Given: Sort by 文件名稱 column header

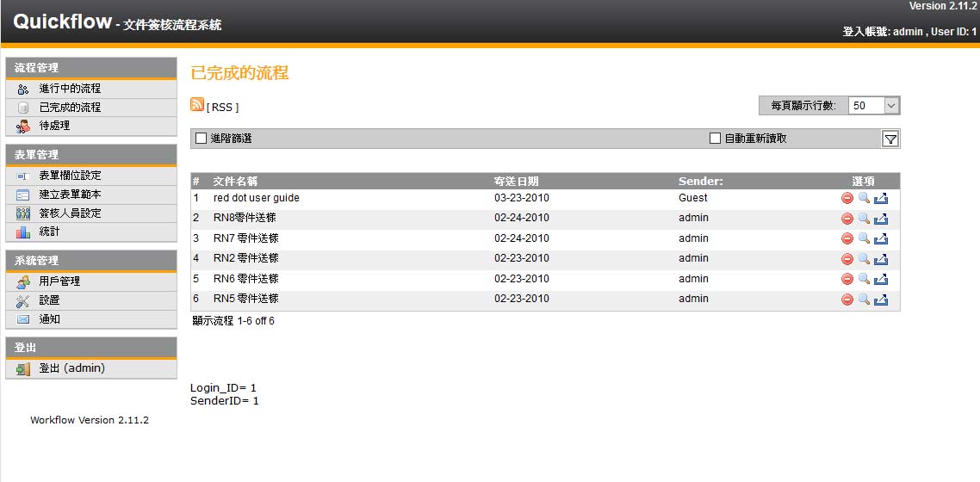Looking at the screenshot, I should pyautogui.click(x=236, y=181).
